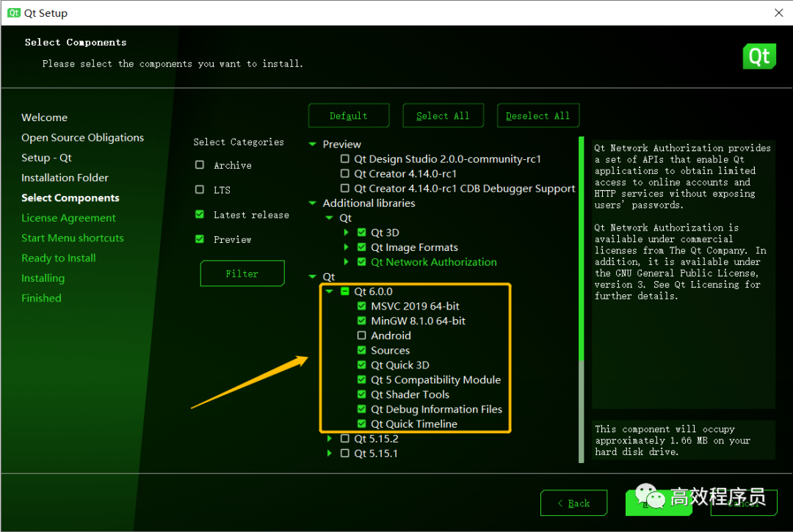Expand the Qt 5.15.2 node
Screen dimensions: 793x532
[x=329, y=438]
